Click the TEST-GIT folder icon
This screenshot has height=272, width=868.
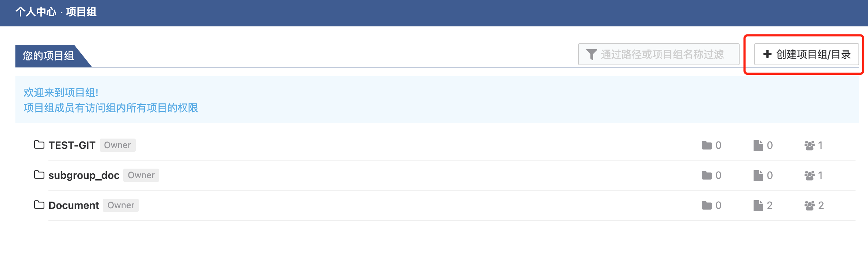(x=39, y=145)
